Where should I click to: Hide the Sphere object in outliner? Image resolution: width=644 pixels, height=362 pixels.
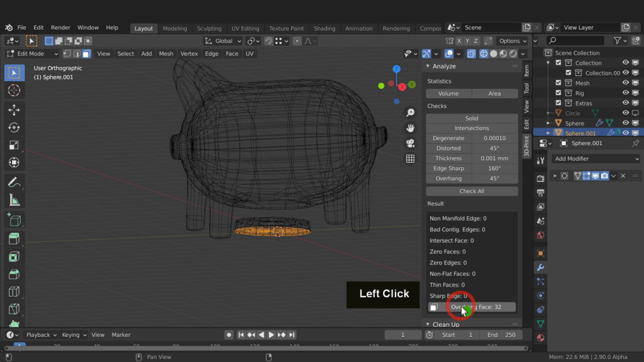(626, 123)
